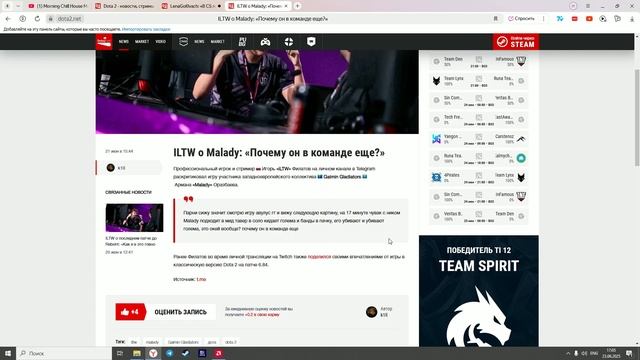Click the Gaimin Gladiators team link
The height and width of the screenshot is (360, 640).
click(342, 177)
